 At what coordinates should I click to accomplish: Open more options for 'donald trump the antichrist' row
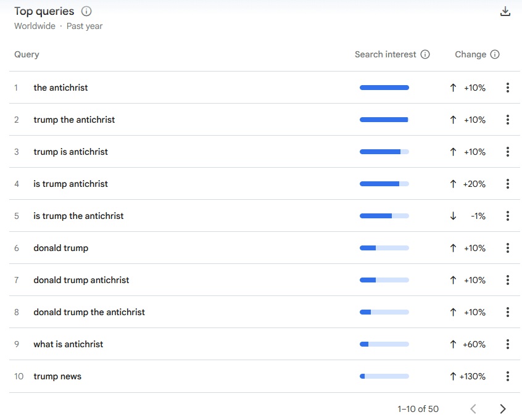point(508,312)
